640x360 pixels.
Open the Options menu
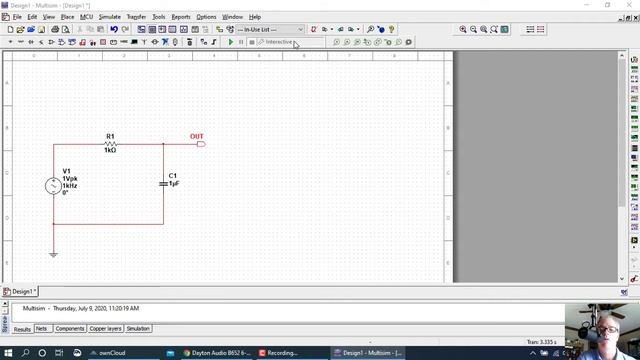pyautogui.click(x=206, y=17)
